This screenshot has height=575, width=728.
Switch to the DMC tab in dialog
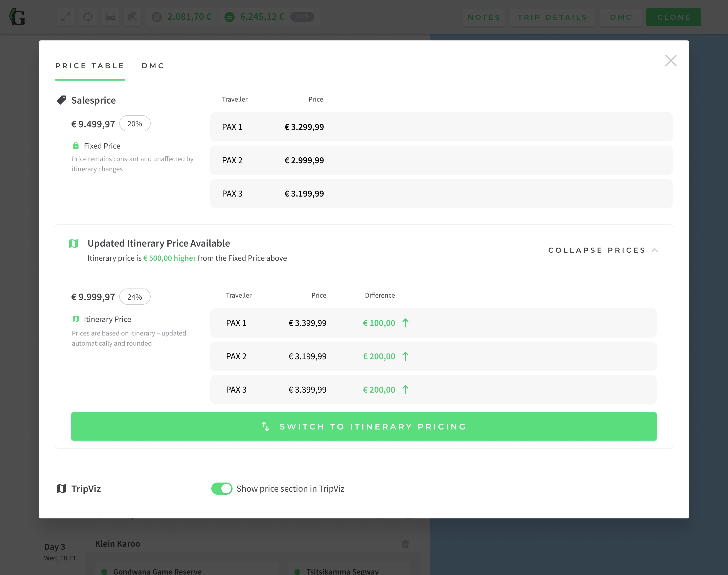(x=153, y=66)
